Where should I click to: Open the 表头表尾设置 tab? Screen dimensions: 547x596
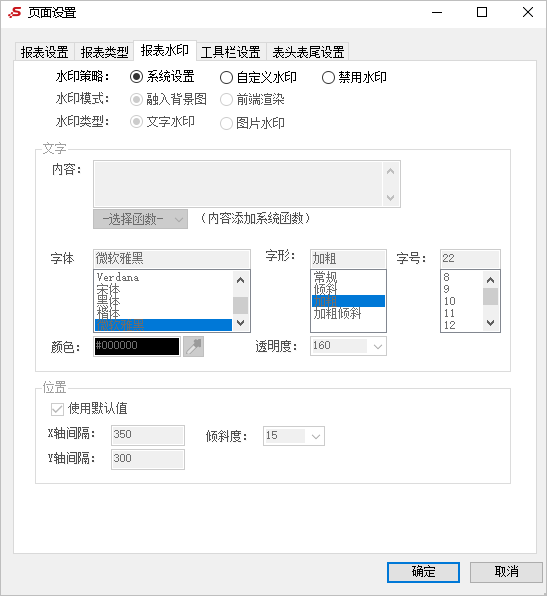[308, 52]
